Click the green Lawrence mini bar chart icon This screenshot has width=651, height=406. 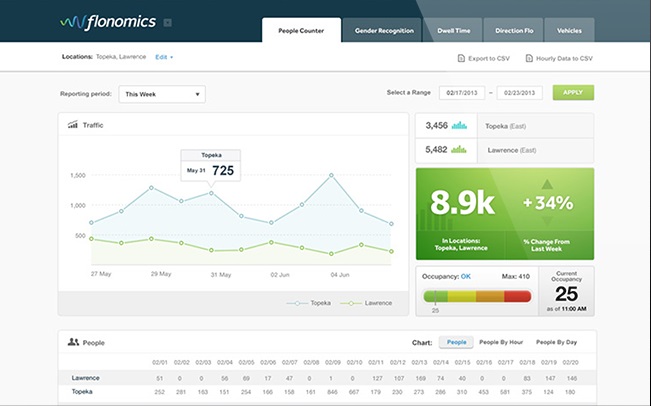coord(460,149)
